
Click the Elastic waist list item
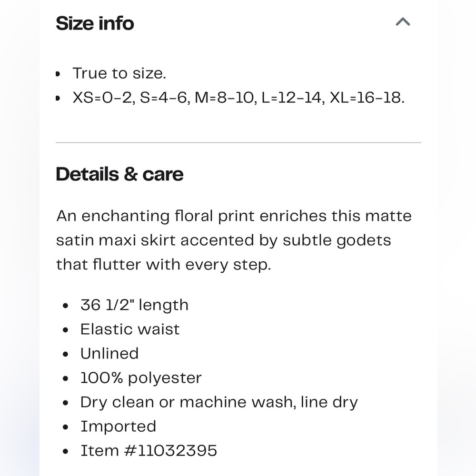130,329
